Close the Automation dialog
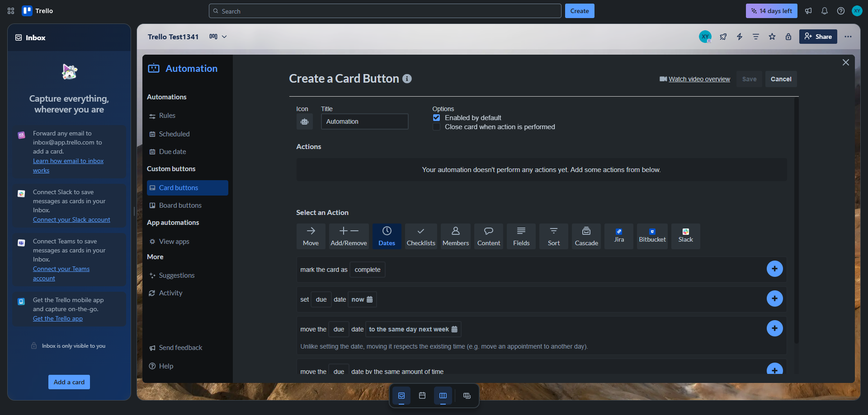This screenshot has height=415, width=868. coord(846,62)
